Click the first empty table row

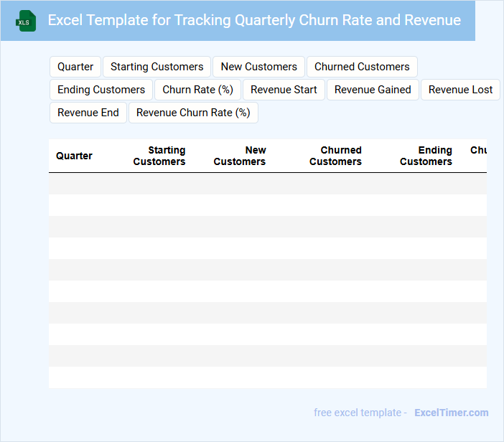(x=267, y=184)
